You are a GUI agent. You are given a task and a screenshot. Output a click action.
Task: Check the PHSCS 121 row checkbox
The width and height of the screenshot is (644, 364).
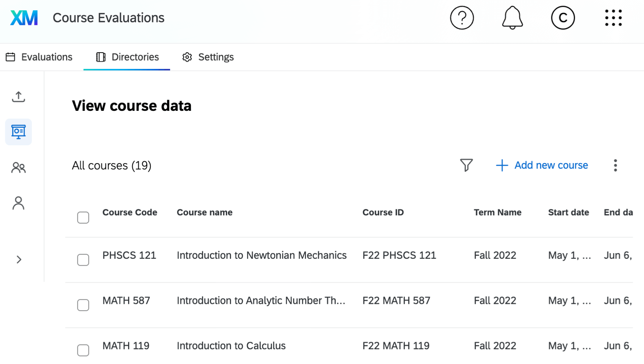[x=83, y=260]
